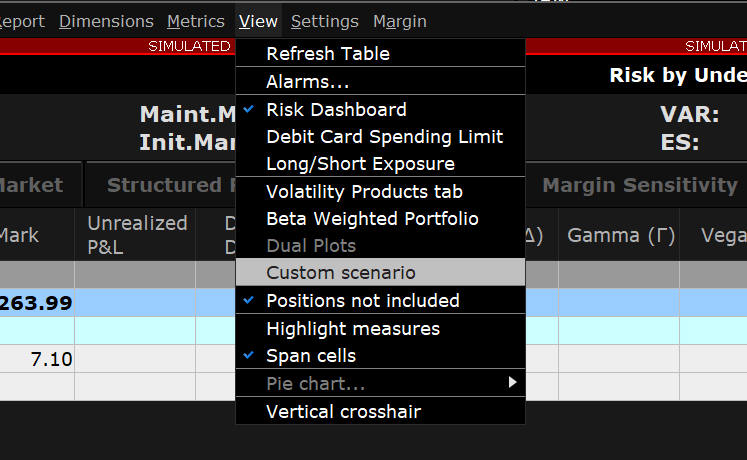This screenshot has width=747, height=460.
Task: Select Refresh Table from View menu
Action: coord(328,54)
